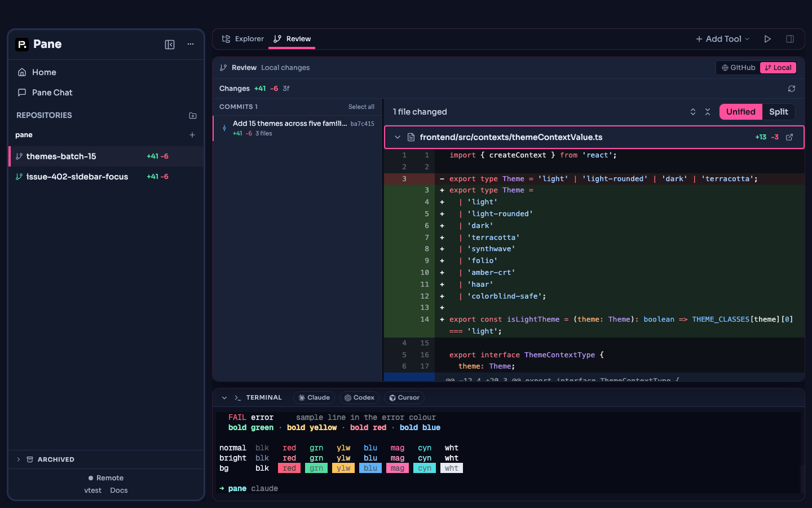Choose the Split diff view
The width and height of the screenshot is (812, 508).
pyautogui.click(x=779, y=112)
